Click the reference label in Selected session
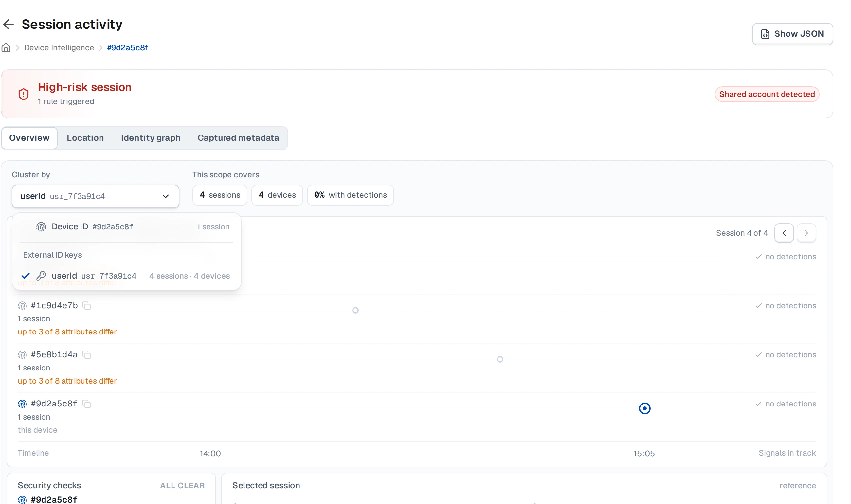 point(798,486)
